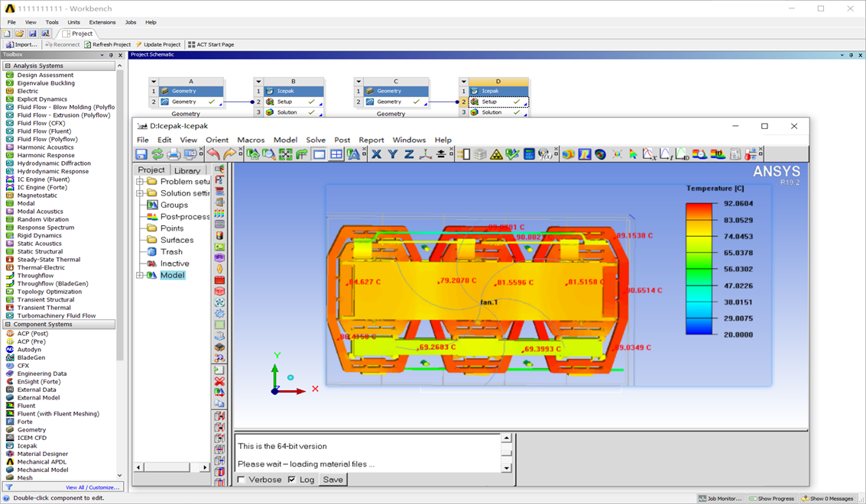Click the Refresh Project button
This screenshot has width=866, height=504.
pos(108,44)
